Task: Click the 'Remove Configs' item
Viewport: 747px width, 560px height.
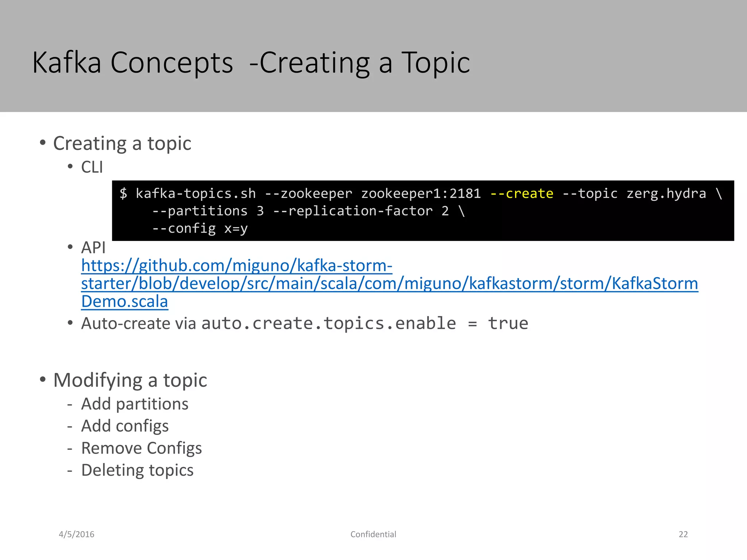Action: 142,448
